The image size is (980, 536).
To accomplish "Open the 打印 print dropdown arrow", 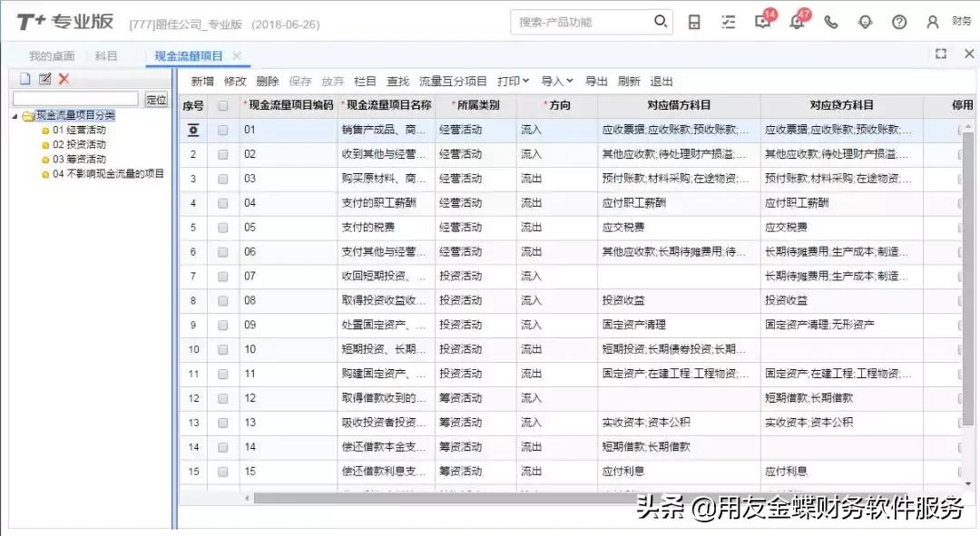I will coord(524,80).
